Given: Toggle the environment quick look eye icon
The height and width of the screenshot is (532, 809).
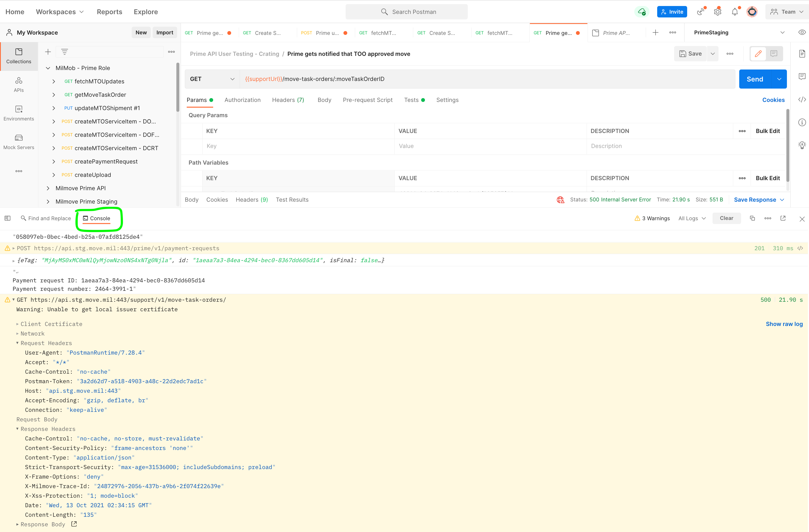Looking at the screenshot, I should point(802,32).
